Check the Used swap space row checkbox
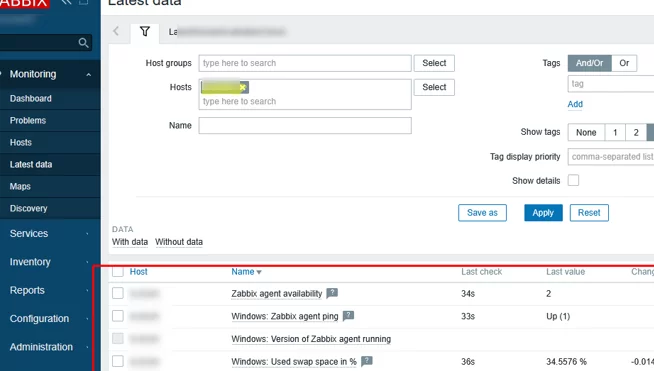Image resolution: width=654 pixels, height=371 pixels. click(x=118, y=361)
